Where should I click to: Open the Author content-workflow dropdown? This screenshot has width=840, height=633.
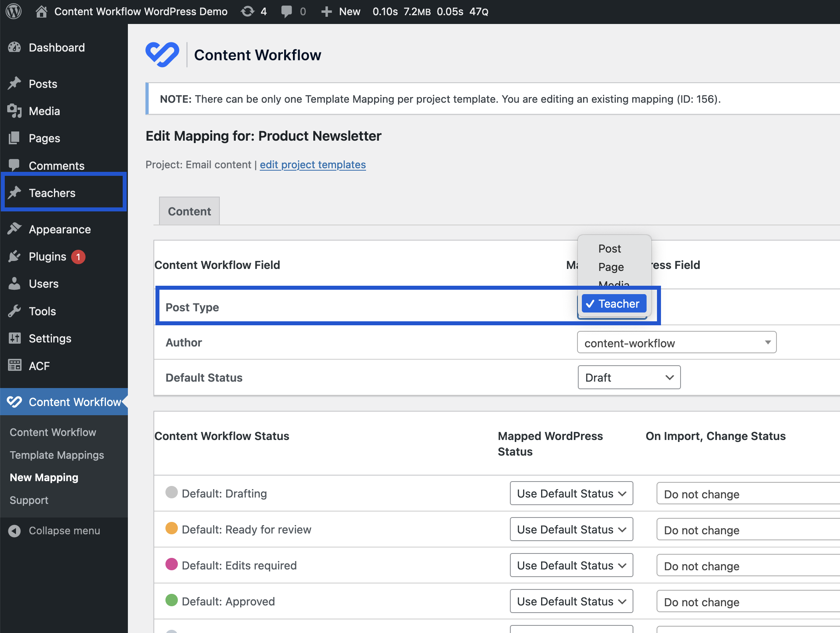(676, 342)
